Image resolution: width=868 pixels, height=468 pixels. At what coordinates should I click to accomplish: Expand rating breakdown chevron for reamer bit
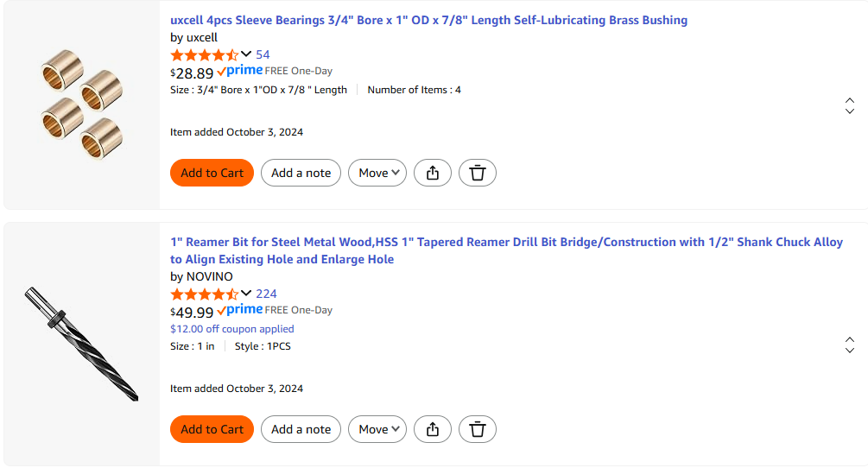(246, 294)
